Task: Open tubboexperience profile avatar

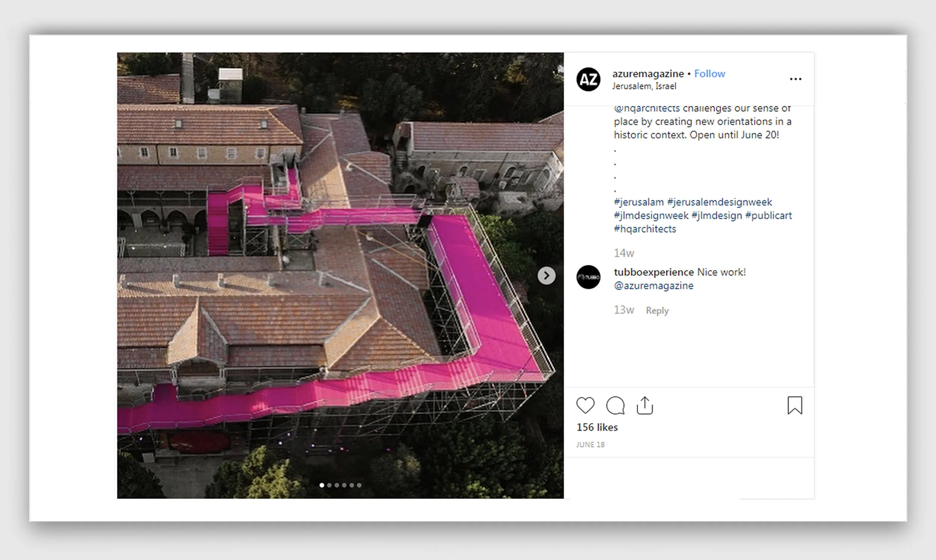Action: 588,277
